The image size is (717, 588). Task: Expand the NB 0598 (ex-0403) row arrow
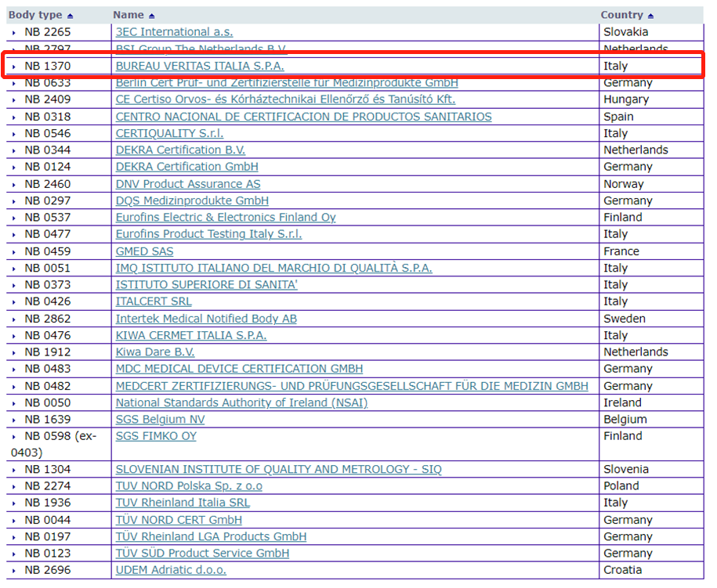click(14, 437)
